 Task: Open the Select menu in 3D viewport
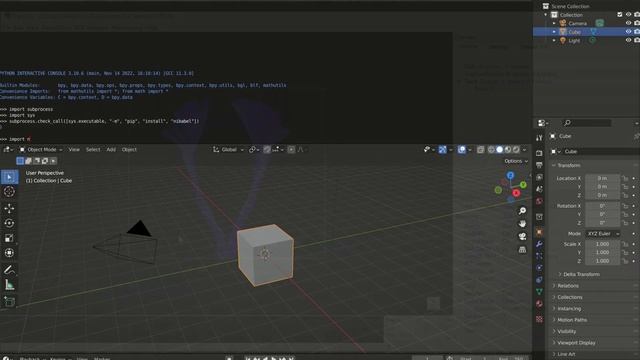point(93,150)
